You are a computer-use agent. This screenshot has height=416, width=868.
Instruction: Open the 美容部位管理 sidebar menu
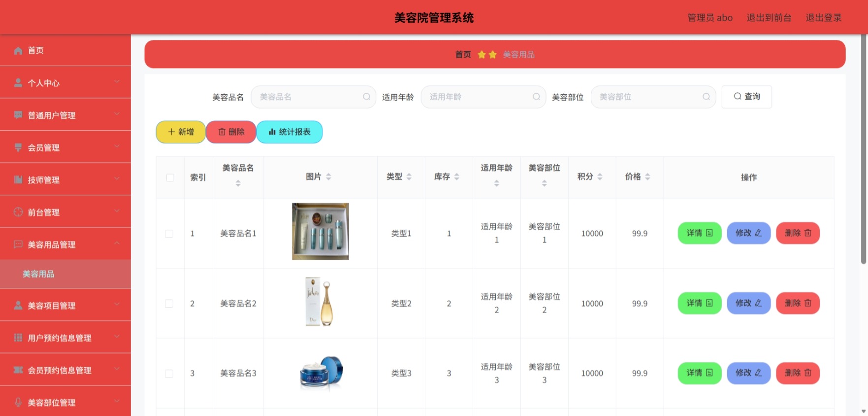(65, 402)
